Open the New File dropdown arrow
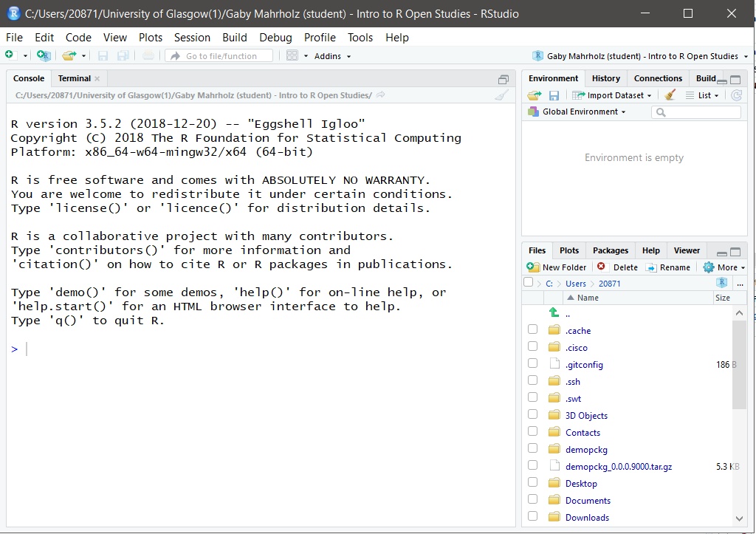The width and height of the screenshot is (756, 534). click(25, 56)
